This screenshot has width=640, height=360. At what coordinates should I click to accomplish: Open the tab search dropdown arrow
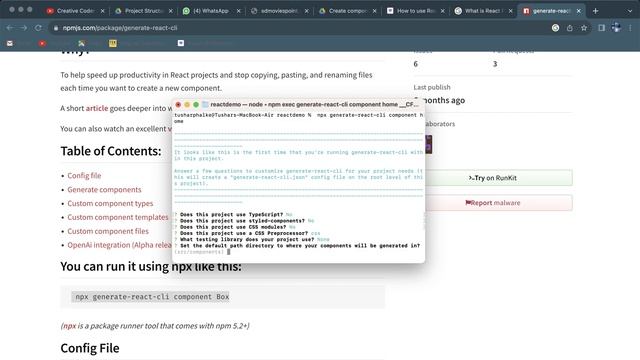click(630, 11)
